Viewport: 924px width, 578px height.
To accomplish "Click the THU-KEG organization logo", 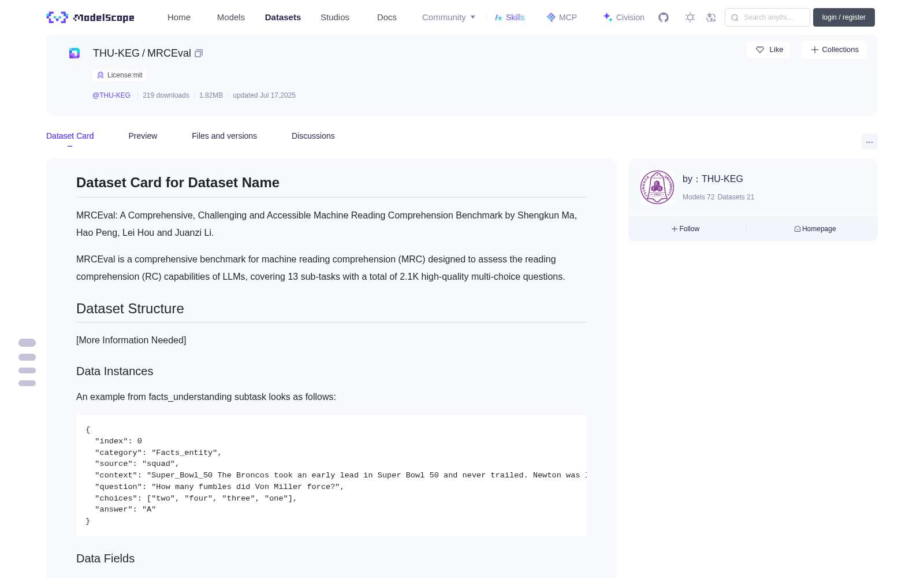I will click(x=657, y=187).
